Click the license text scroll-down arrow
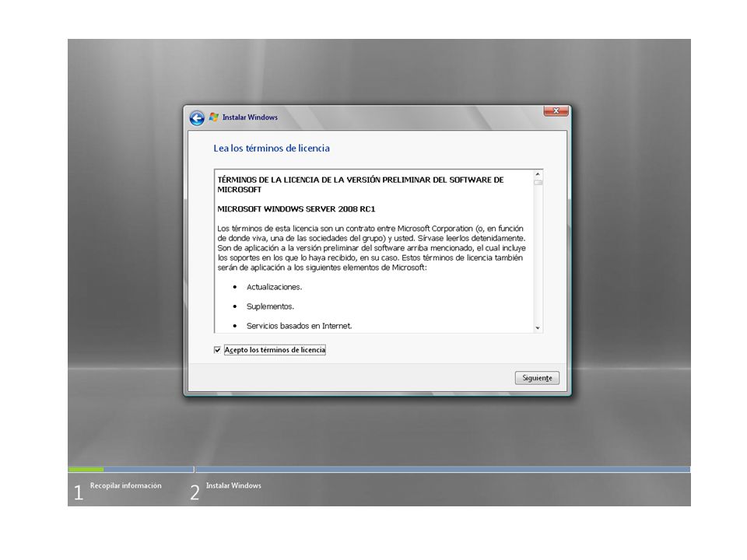 coord(538,327)
